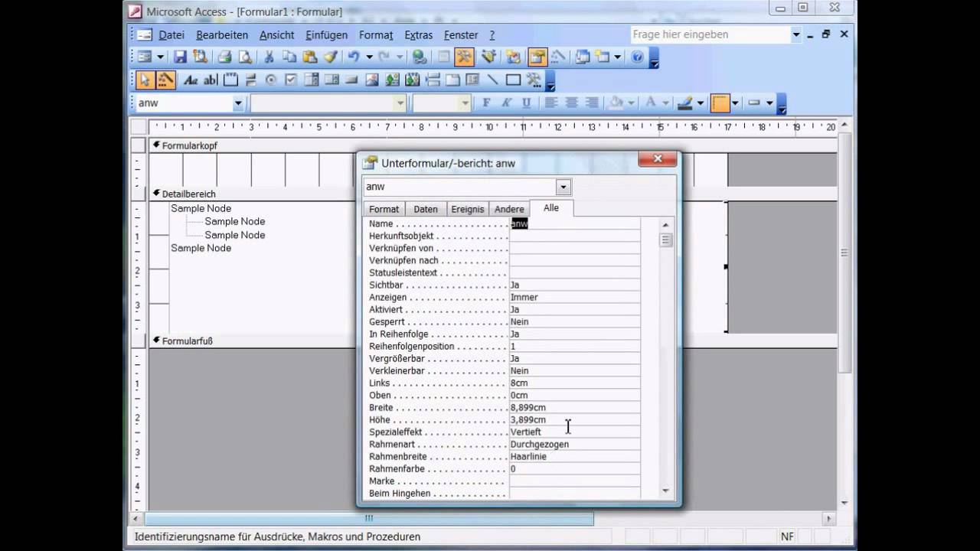Click the Copy icon
Screen dimensions: 980x551
click(289, 57)
